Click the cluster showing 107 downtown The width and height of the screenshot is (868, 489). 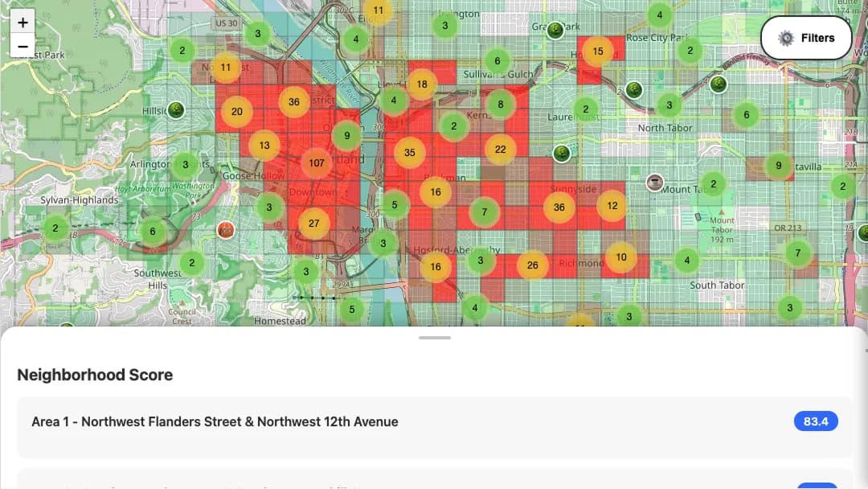click(x=317, y=163)
